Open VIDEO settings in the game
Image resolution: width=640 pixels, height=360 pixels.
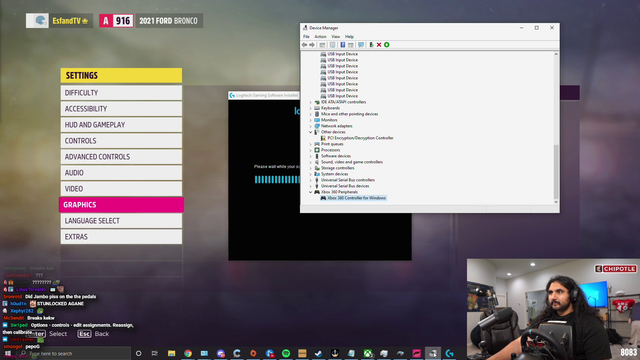(121, 189)
